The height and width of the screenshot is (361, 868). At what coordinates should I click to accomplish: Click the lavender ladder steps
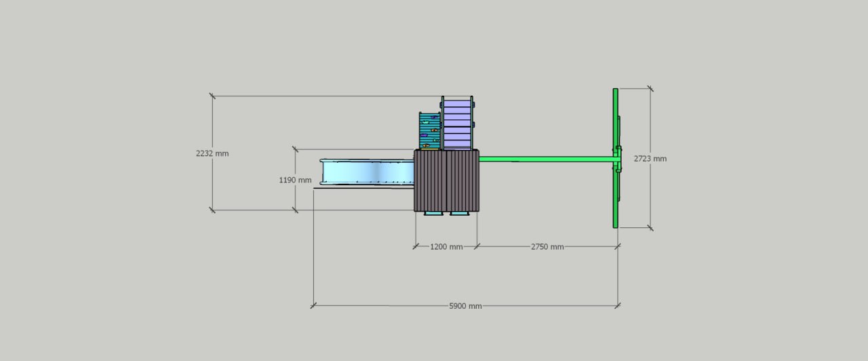tap(458, 123)
